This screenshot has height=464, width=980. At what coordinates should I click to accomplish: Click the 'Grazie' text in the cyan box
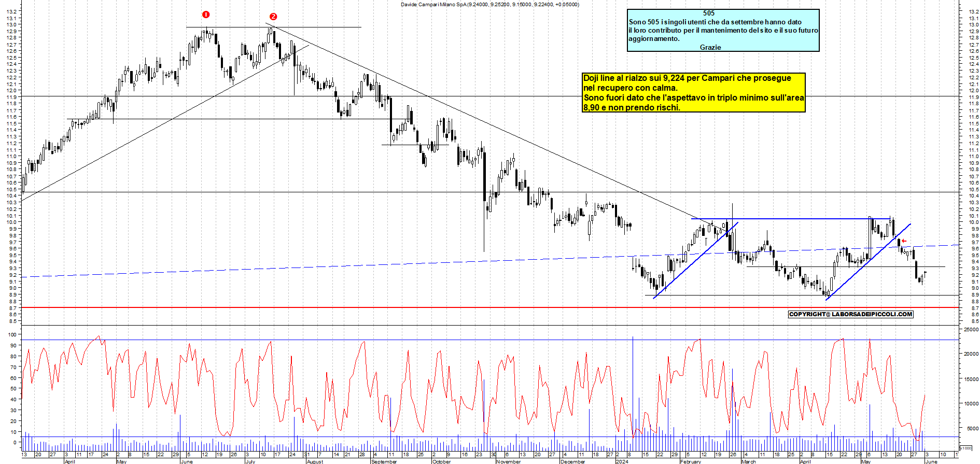710,47
